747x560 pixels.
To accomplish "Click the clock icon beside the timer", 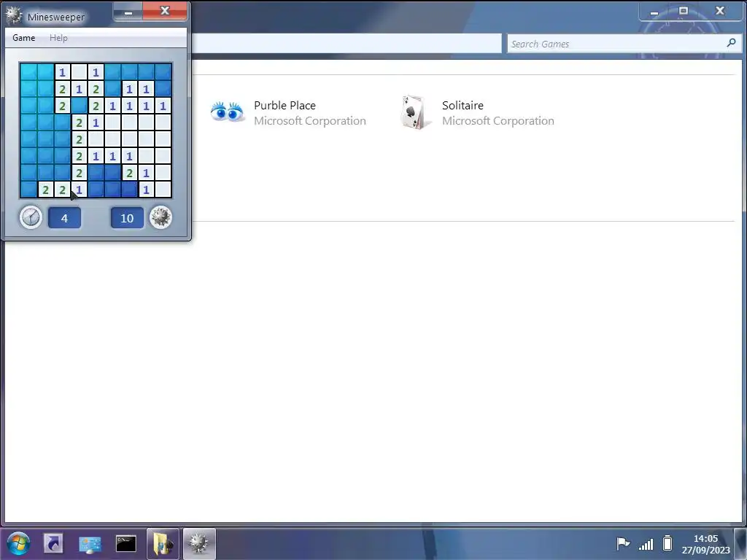I will 31,217.
